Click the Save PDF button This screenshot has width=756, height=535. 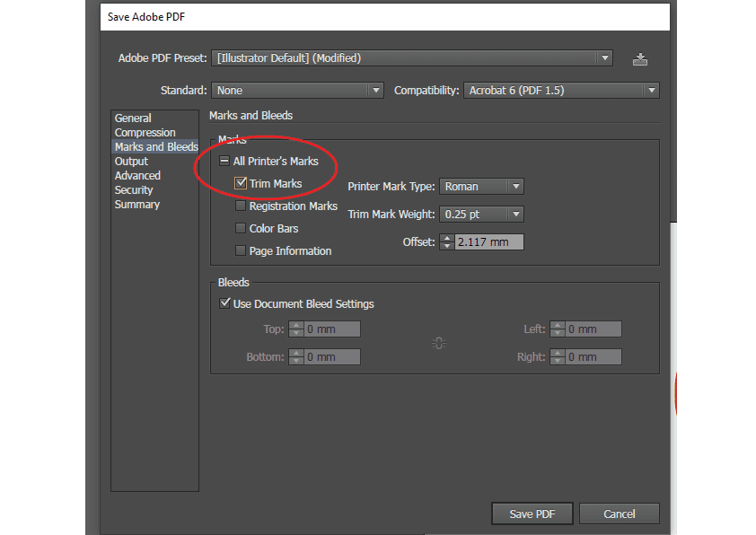pyautogui.click(x=532, y=513)
